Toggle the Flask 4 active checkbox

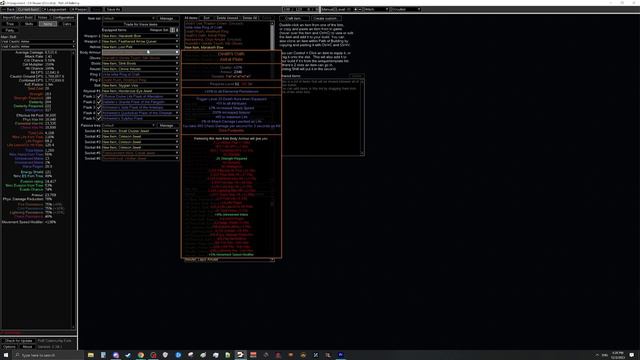pyautogui.click(x=99, y=113)
